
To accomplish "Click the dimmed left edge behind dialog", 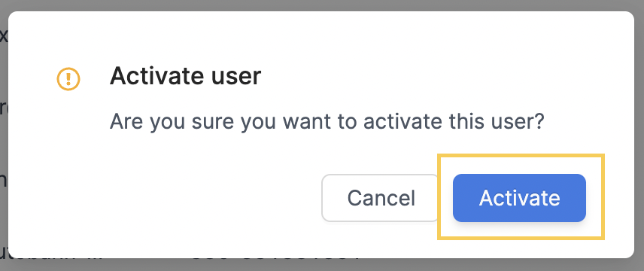I will (4, 135).
